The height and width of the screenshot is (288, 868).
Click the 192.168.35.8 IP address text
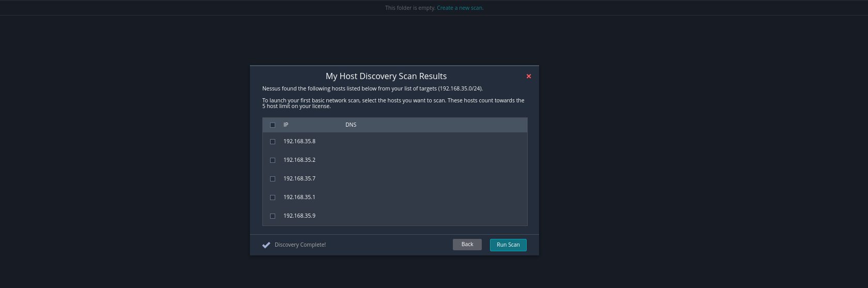(x=299, y=142)
